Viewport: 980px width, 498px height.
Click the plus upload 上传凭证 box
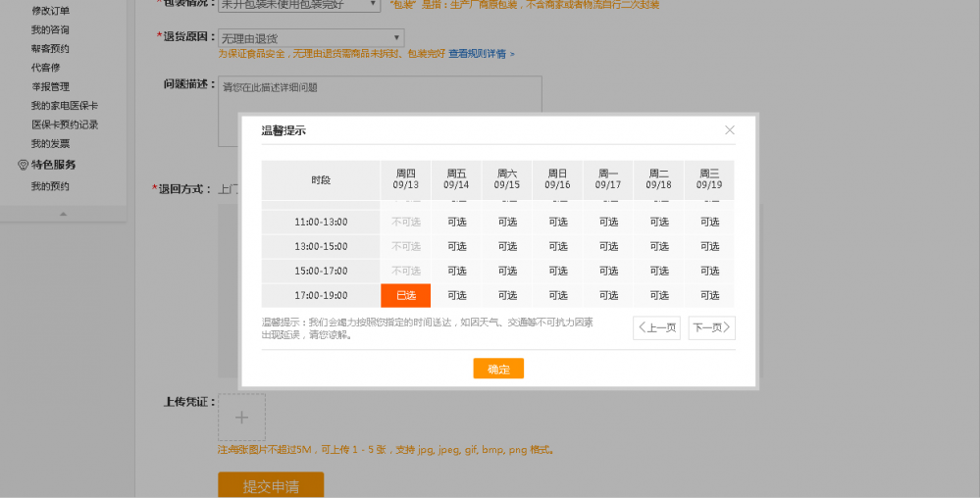242,418
